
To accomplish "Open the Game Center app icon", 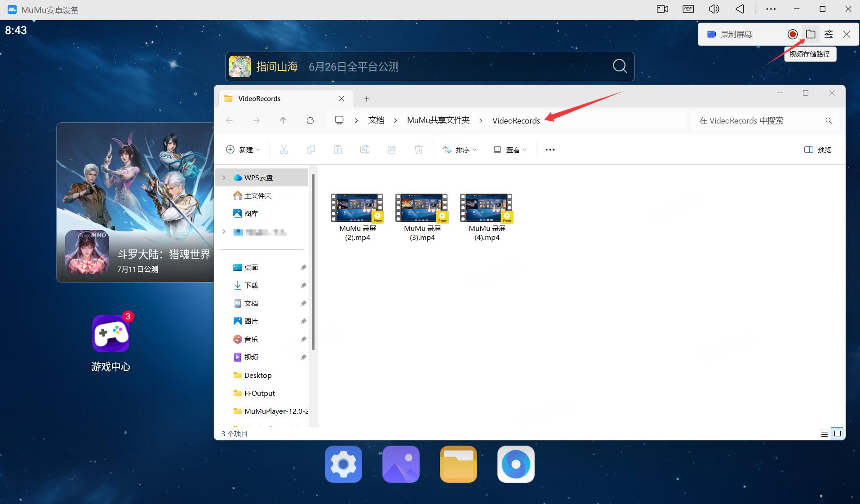I will pyautogui.click(x=111, y=334).
